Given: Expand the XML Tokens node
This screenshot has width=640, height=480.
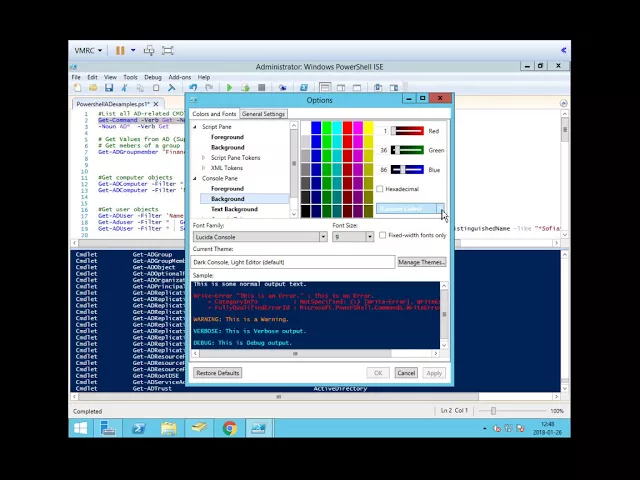Looking at the screenshot, I should pyautogui.click(x=203, y=168).
